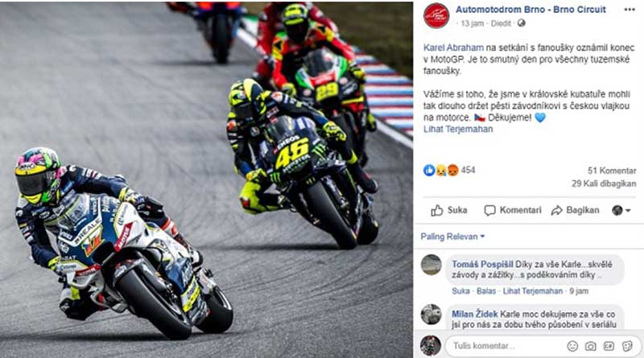This screenshot has width=644, height=358.
Task: Click the Tulis komentar input field
Action: click(506, 346)
